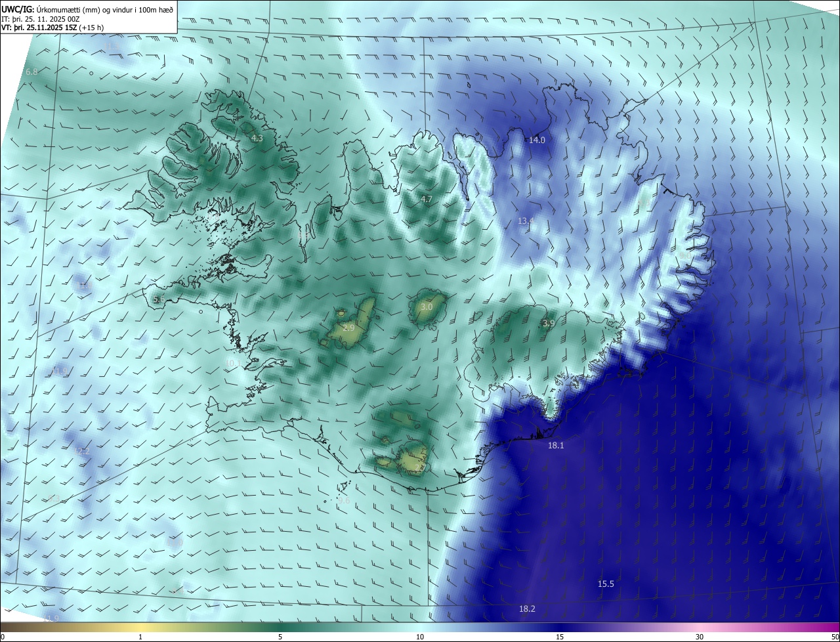This screenshot has width=840, height=642.
Task: Click the 5.6 value label on peninsula
Action: pyautogui.click(x=159, y=299)
